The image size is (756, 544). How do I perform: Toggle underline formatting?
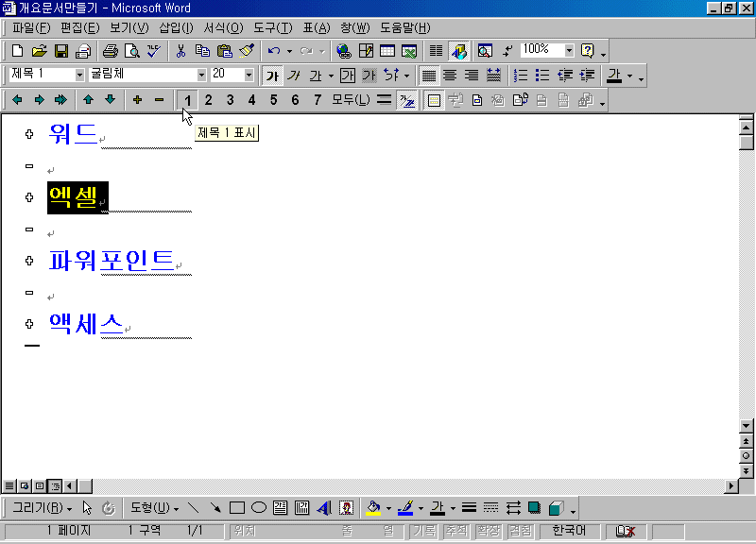click(316, 76)
